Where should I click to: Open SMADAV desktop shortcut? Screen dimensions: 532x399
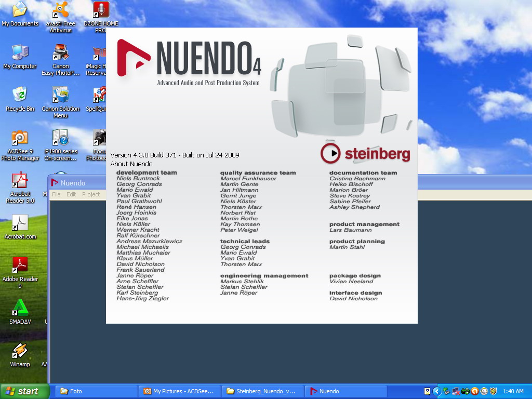[x=20, y=312]
